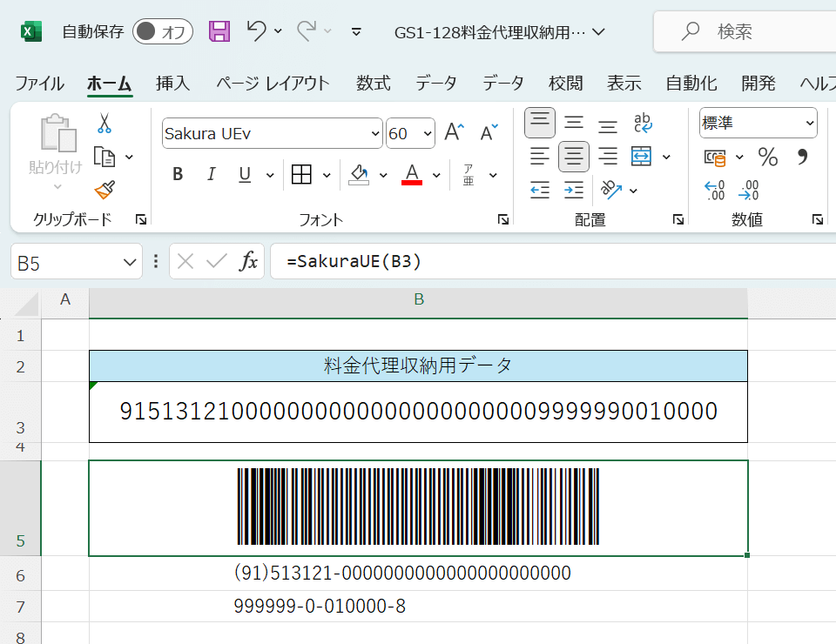Viewport: 836px width, 644px height.
Task: Undo the last action
Action: pyautogui.click(x=256, y=31)
